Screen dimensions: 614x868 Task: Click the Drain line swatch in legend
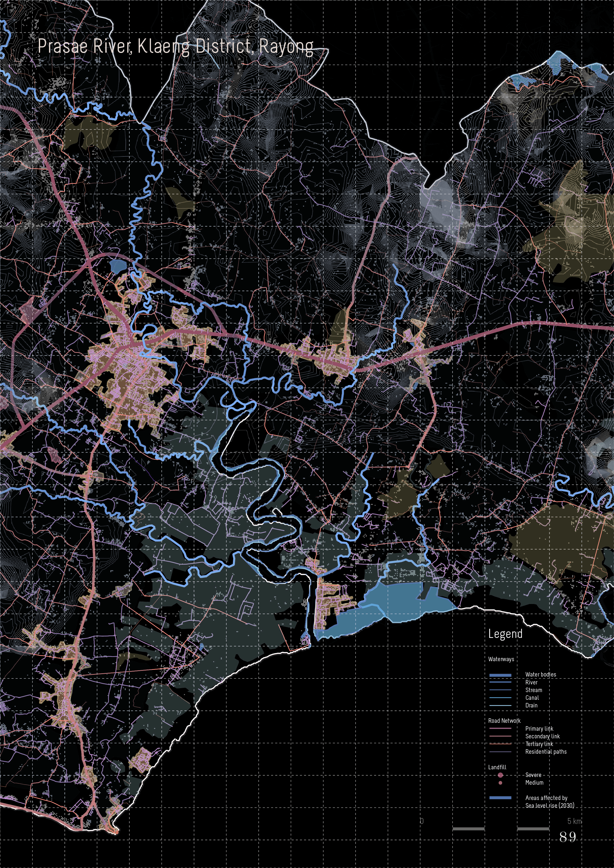[x=500, y=705]
